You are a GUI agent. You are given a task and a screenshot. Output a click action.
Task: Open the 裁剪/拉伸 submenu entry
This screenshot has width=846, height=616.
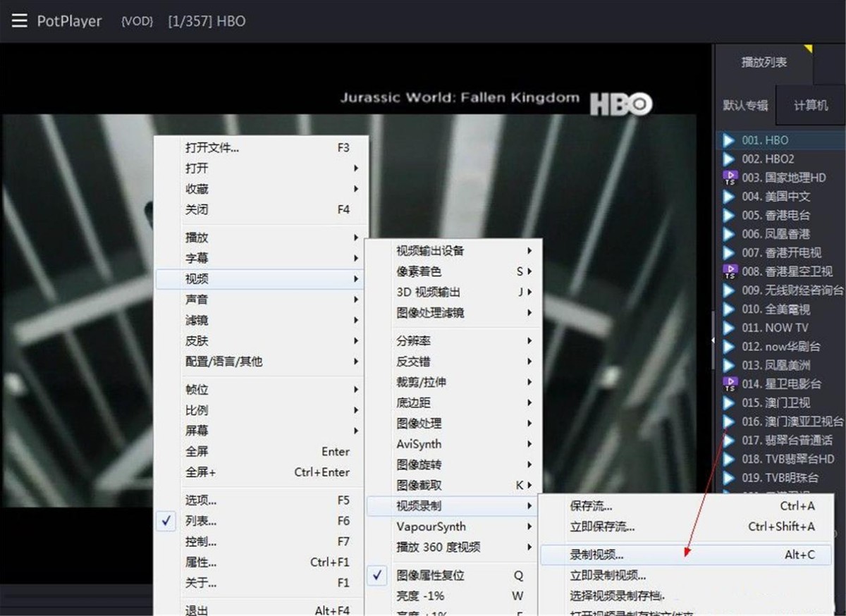[x=454, y=382]
